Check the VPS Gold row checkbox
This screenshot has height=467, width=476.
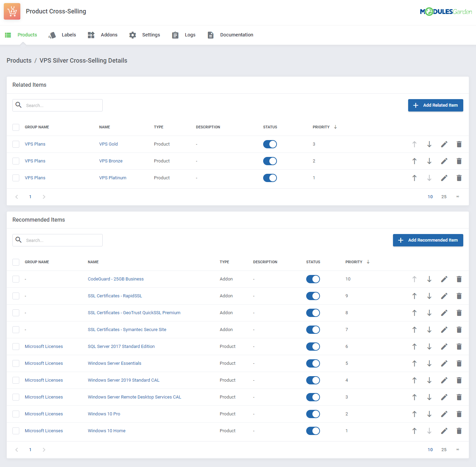tap(16, 144)
